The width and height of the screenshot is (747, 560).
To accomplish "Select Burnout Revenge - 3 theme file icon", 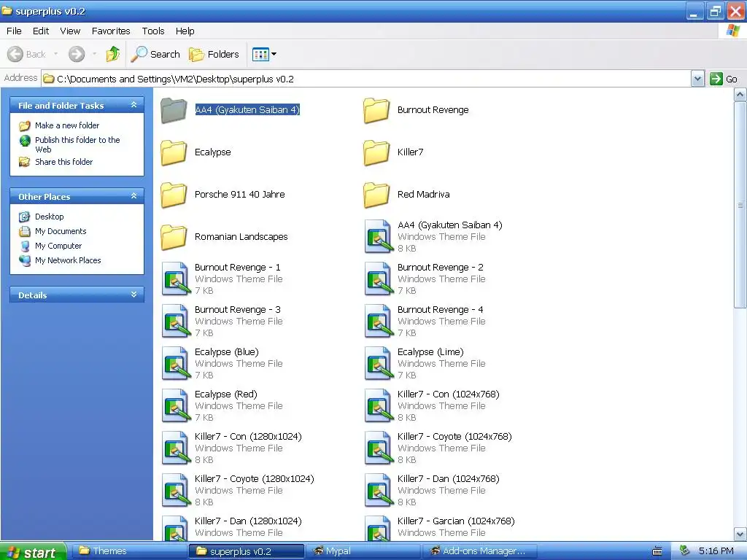I will 176,321.
